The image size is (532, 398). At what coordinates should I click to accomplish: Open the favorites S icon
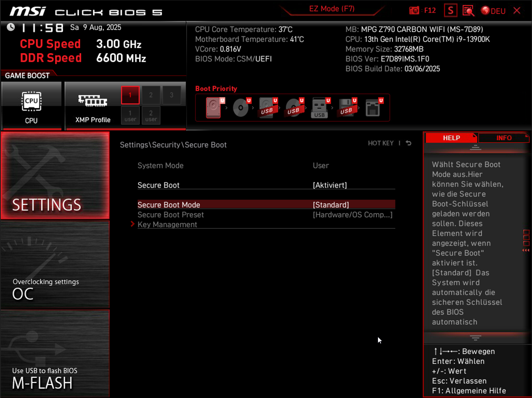point(451,10)
